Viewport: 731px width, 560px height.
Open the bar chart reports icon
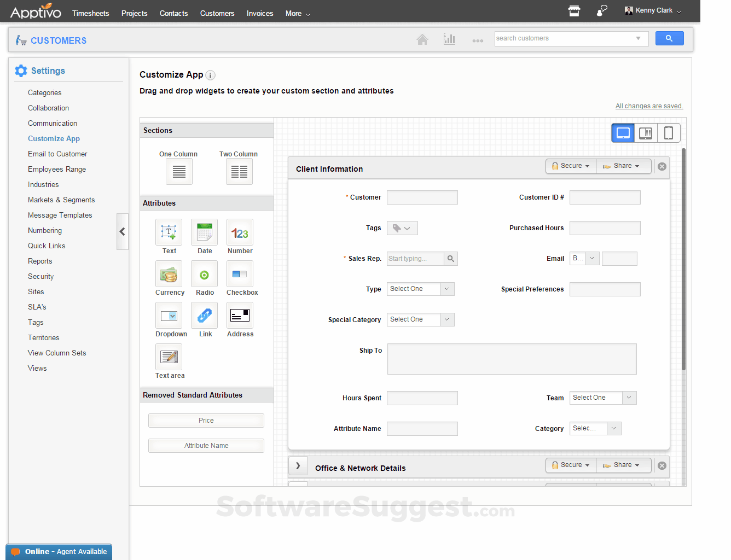click(449, 39)
